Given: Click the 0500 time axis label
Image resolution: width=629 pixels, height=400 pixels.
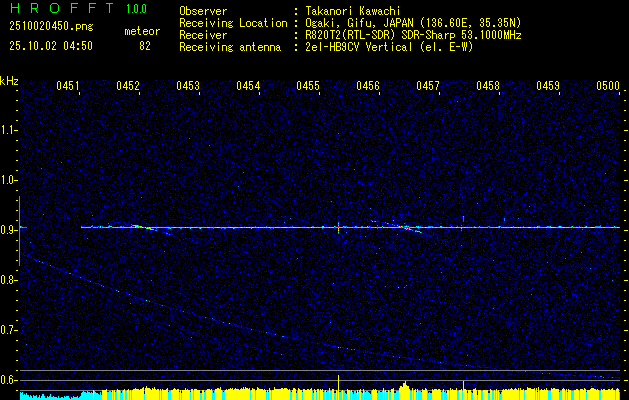Looking at the screenshot, I should (608, 87).
